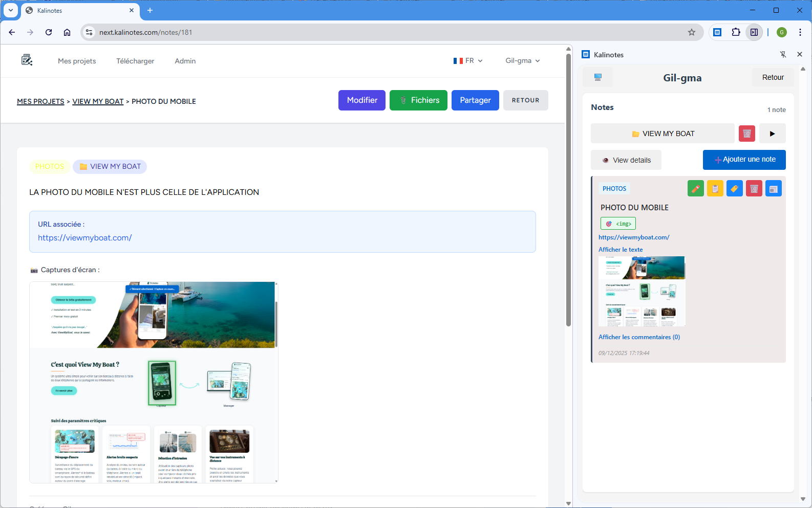Click the note heading LA PHOTO DU MOBILE N'EST PLUS CELLE
The width and height of the screenshot is (812, 508).
coord(144,192)
